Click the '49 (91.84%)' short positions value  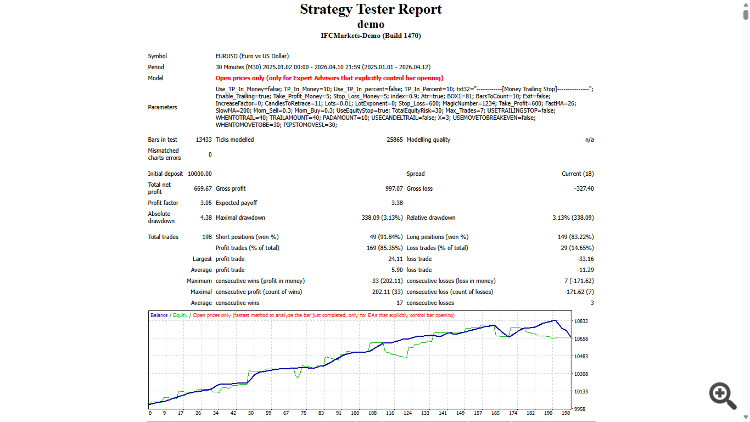(x=386, y=237)
